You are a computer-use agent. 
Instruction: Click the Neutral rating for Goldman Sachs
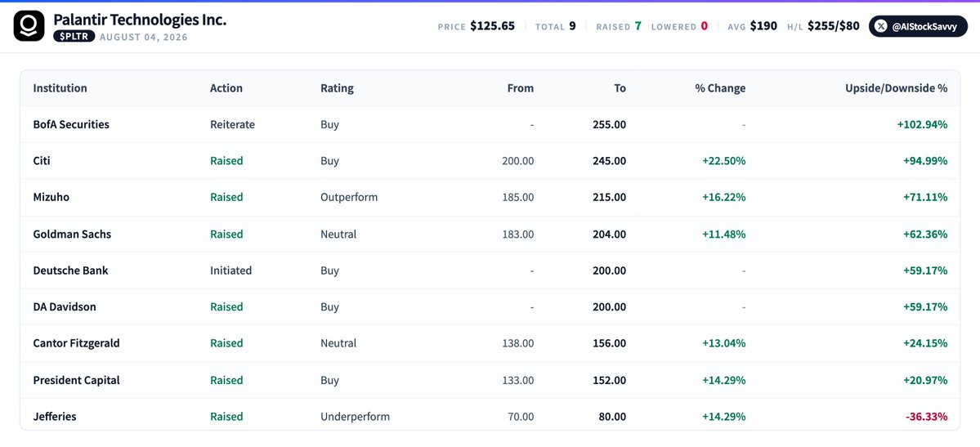[338, 234]
